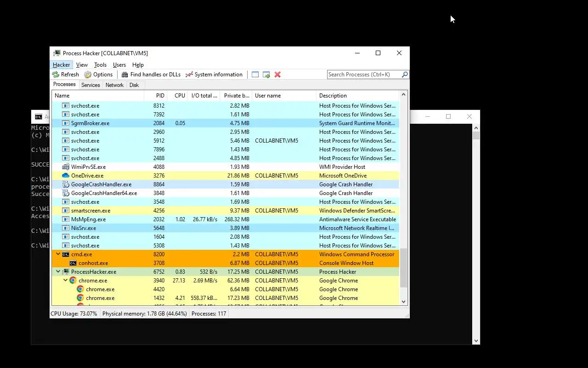Click the search magnifier icon
Viewport: 588px width, 368px height.
point(405,75)
